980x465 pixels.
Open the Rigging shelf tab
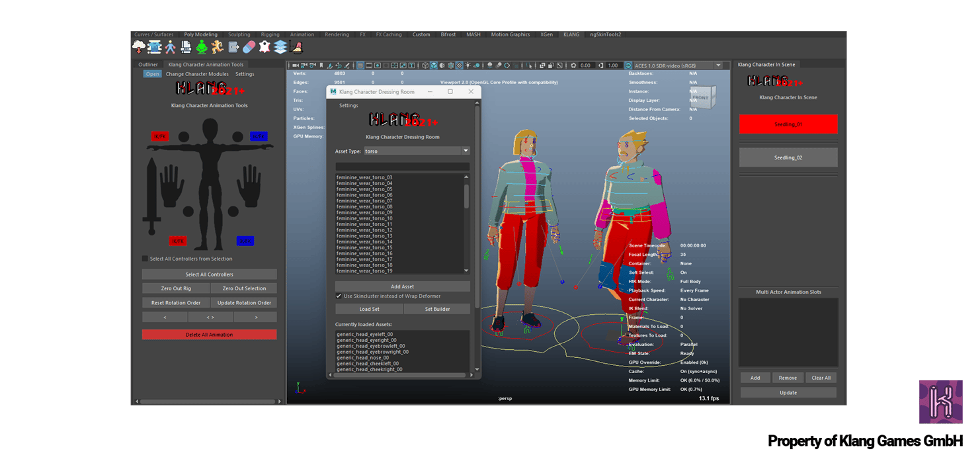270,34
